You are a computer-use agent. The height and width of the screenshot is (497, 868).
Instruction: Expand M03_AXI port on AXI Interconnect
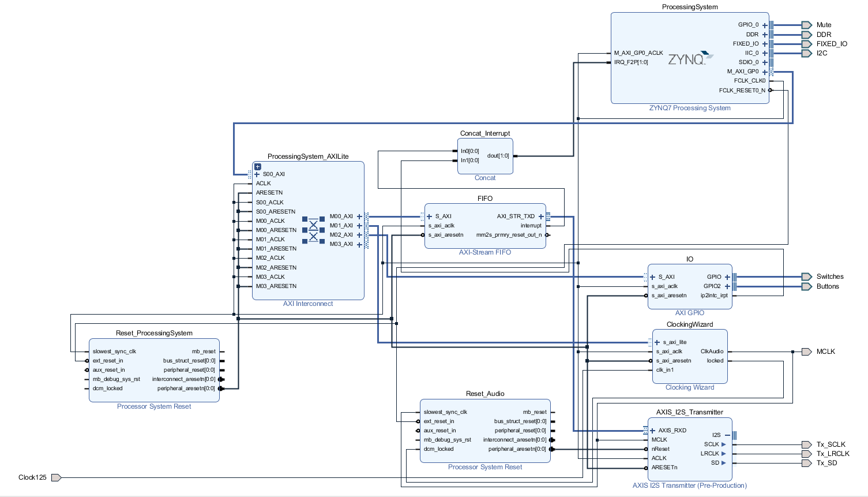[359, 245]
